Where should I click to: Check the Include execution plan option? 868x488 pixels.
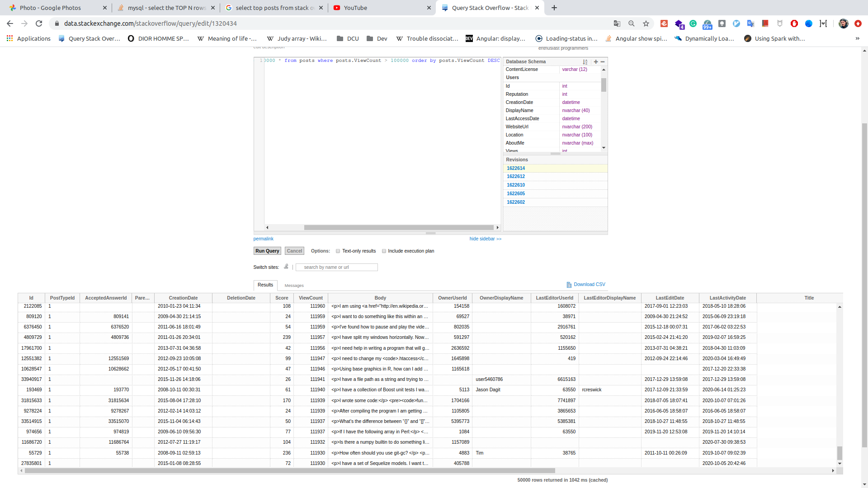tap(384, 251)
